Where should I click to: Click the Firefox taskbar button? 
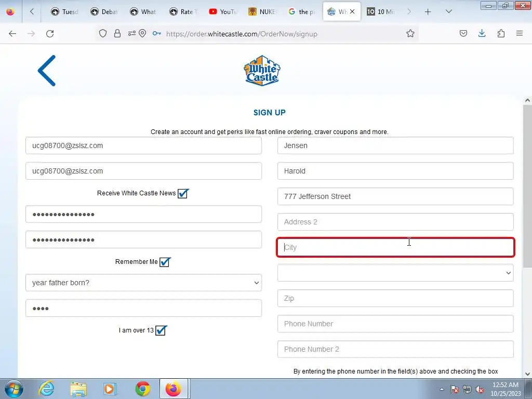(174, 389)
